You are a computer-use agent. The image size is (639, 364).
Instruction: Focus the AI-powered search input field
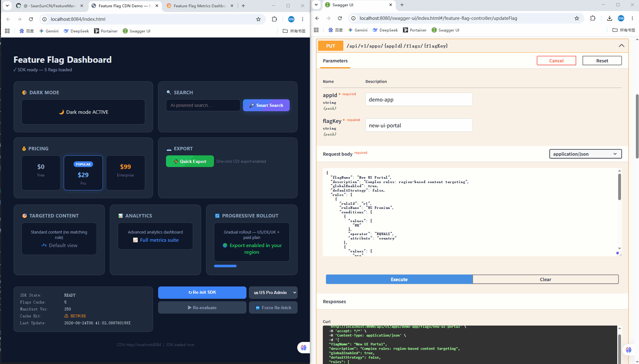coord(203,105)
